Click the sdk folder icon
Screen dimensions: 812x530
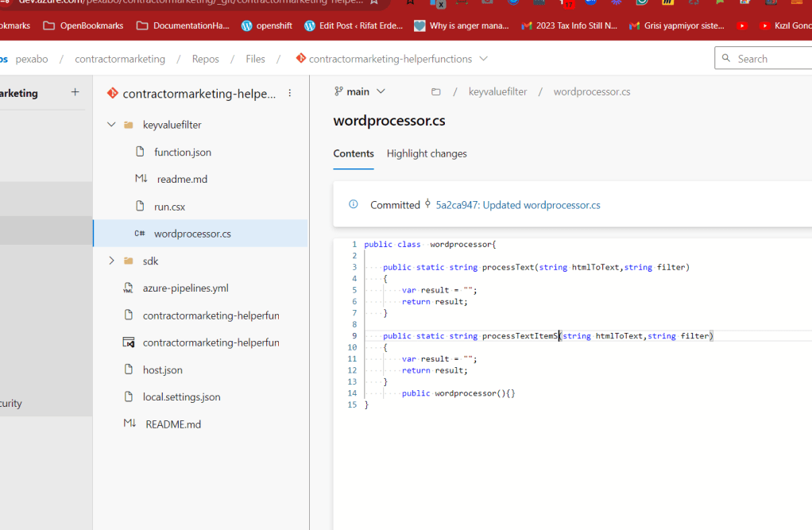[x=129, y=261]
